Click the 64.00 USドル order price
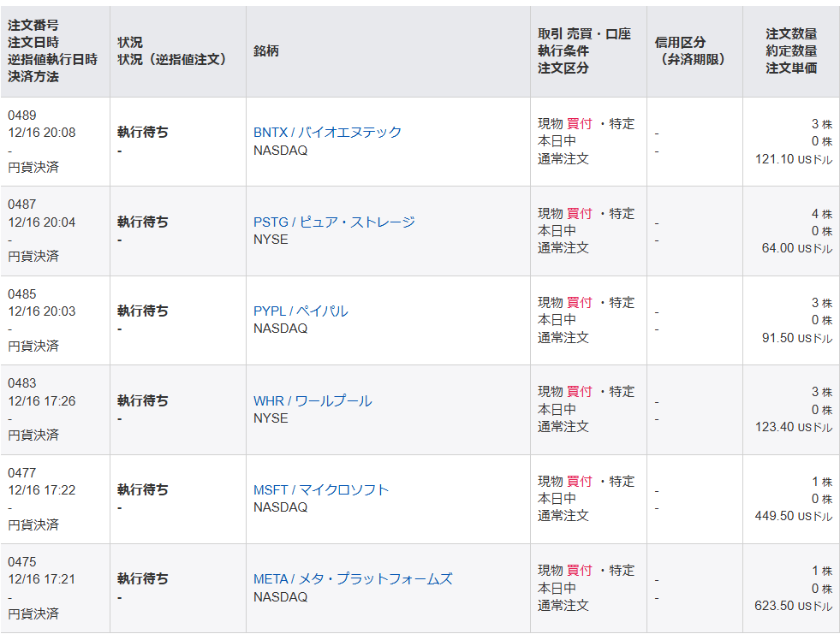 tap(797, 248)
